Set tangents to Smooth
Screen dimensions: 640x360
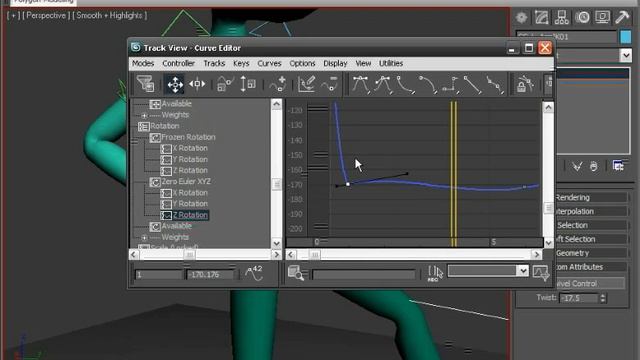pyautogui.click(x=495, y=84)
